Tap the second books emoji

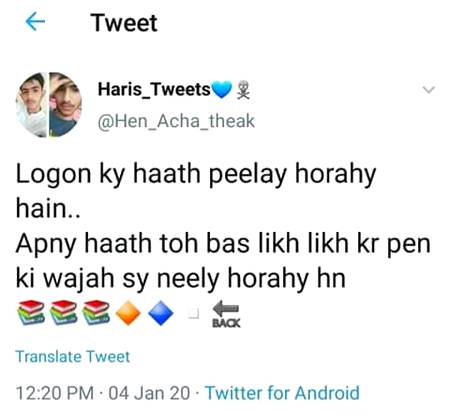[64, 312]
